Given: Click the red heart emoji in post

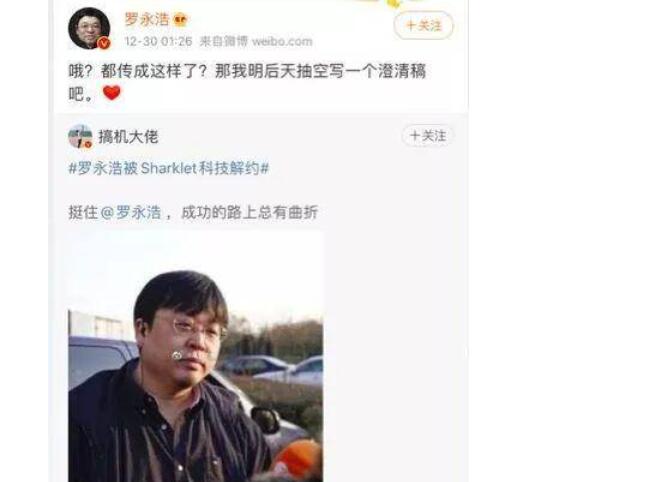Looking at the screenshot, I should (112, 92).
